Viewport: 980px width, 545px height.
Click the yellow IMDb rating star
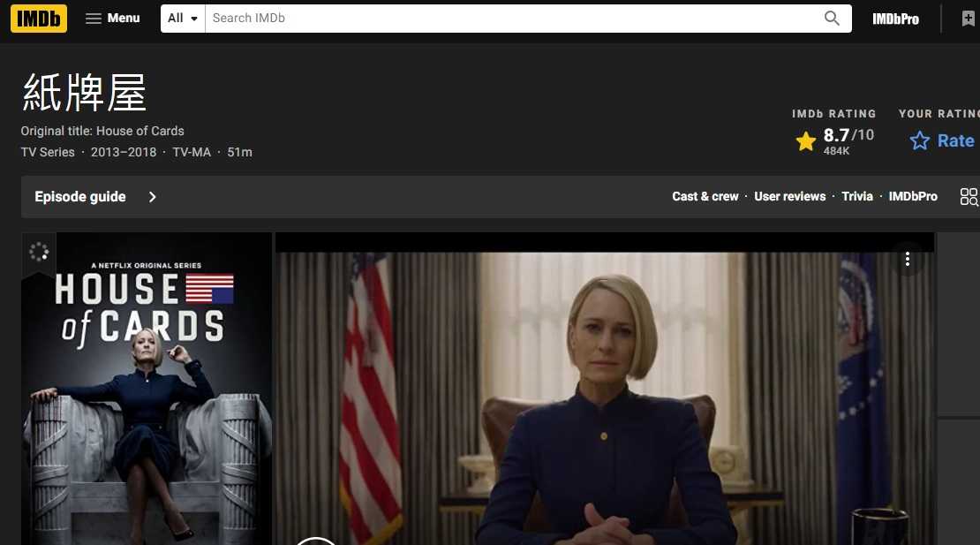[x=805, y=141]
